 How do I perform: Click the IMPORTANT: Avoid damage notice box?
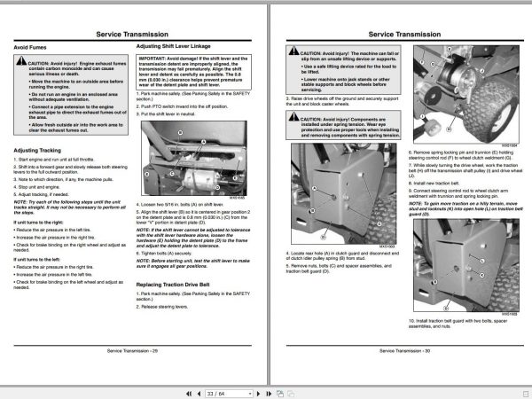click(193, 72)
